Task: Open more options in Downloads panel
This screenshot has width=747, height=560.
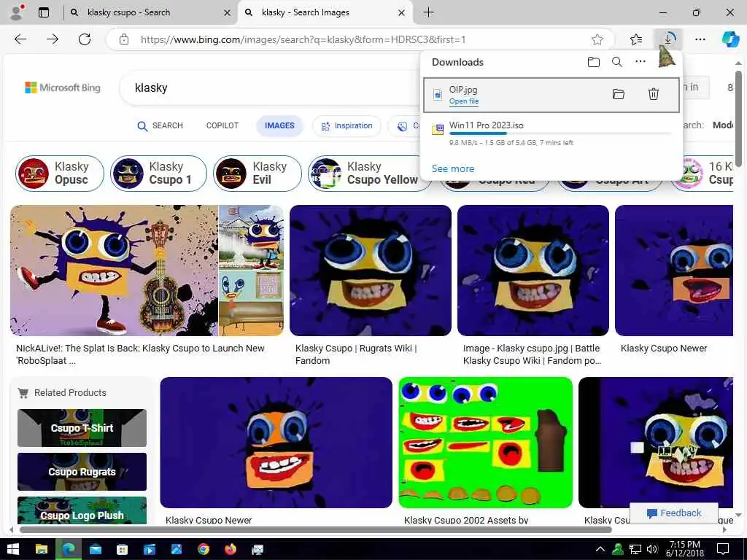Action: point(640,61)
